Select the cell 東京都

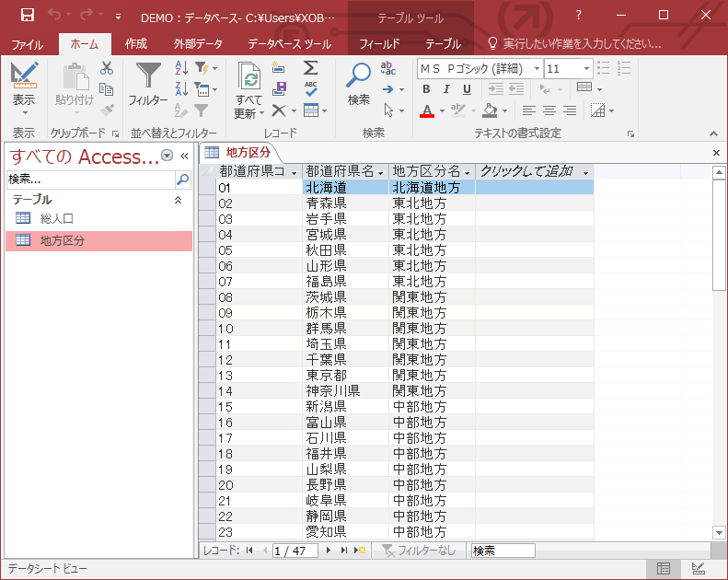(345, 376)
